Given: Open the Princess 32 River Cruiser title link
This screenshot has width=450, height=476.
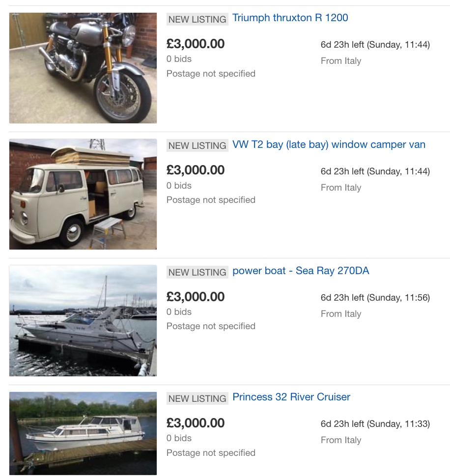Looking at the screenshot, I should [291, 397].
